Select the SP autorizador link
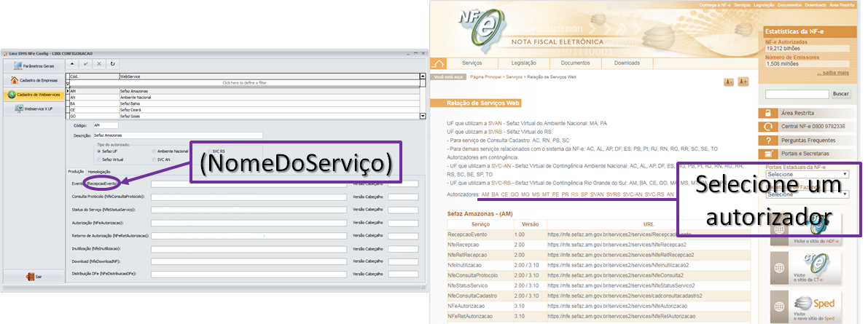This screenshot has height=324, width=868. tap(584, 194)
